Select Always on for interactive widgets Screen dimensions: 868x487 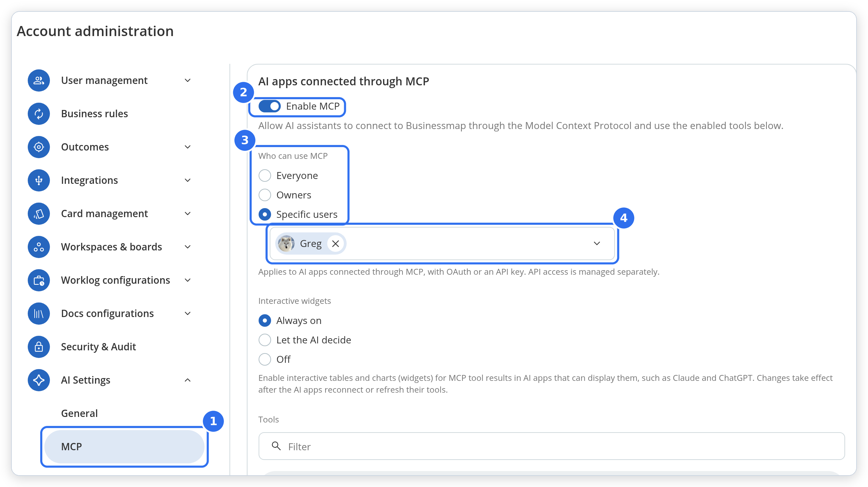[265, 321]
